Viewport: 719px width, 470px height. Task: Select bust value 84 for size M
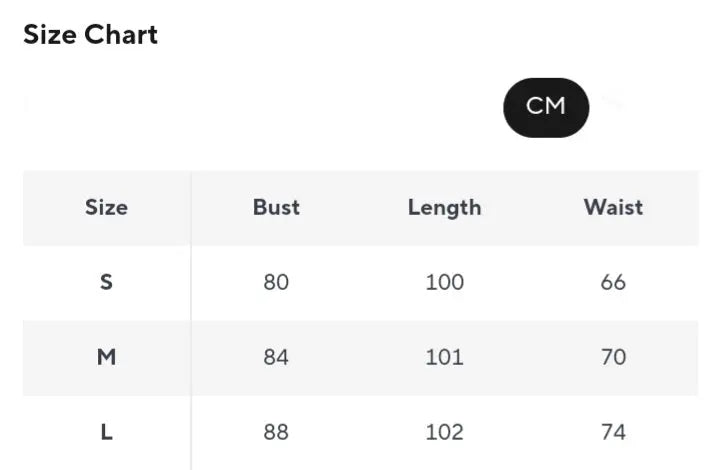(x=276, y=357)
